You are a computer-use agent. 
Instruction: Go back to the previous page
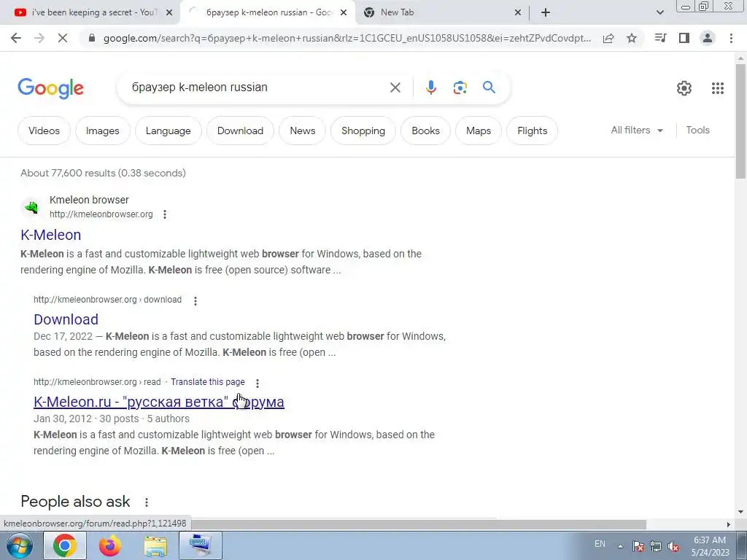[16, 38]
